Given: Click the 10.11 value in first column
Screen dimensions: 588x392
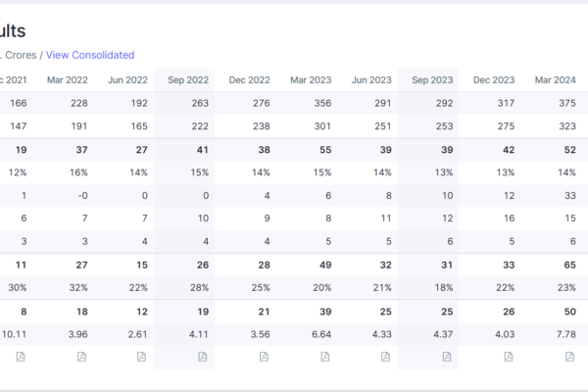Looking at the screenshot, I should point(15,334).
